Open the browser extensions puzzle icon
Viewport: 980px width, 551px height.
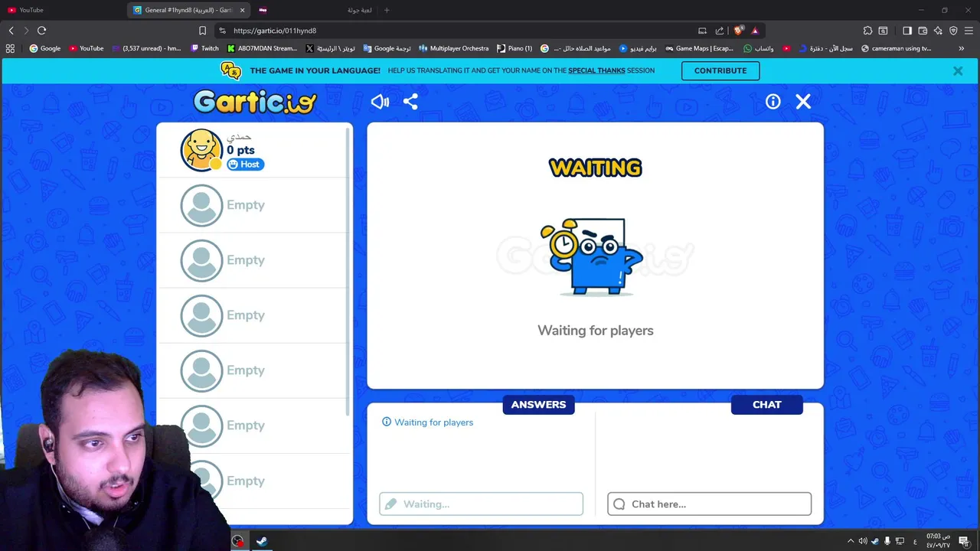[867, 31]
